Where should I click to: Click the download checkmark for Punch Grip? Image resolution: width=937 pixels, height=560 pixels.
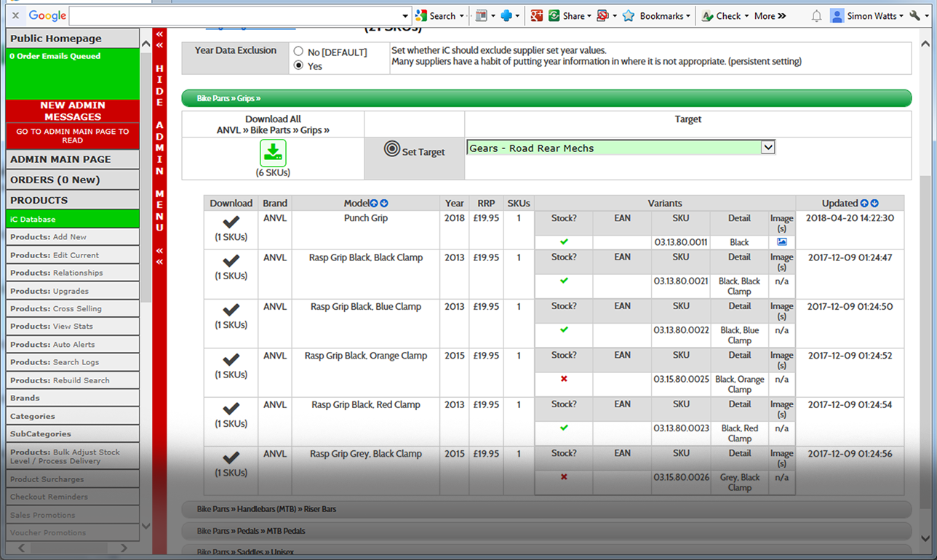pos(231,223)
